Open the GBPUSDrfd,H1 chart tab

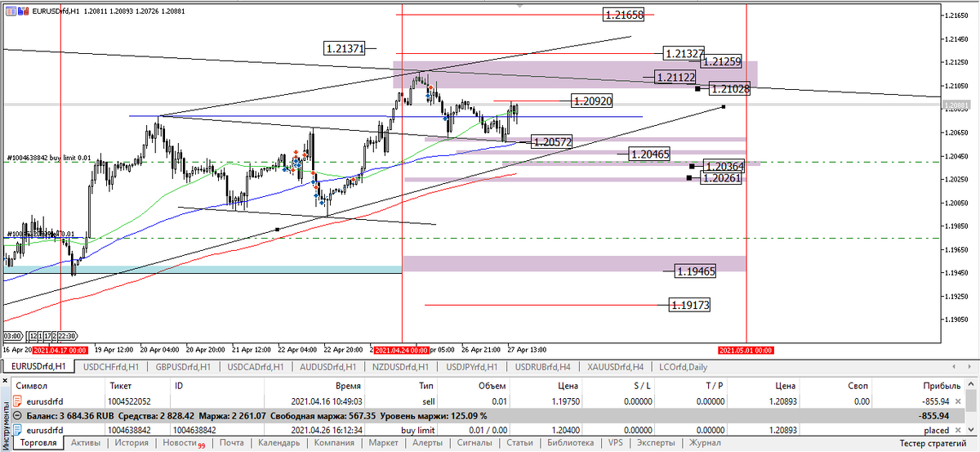183,367
